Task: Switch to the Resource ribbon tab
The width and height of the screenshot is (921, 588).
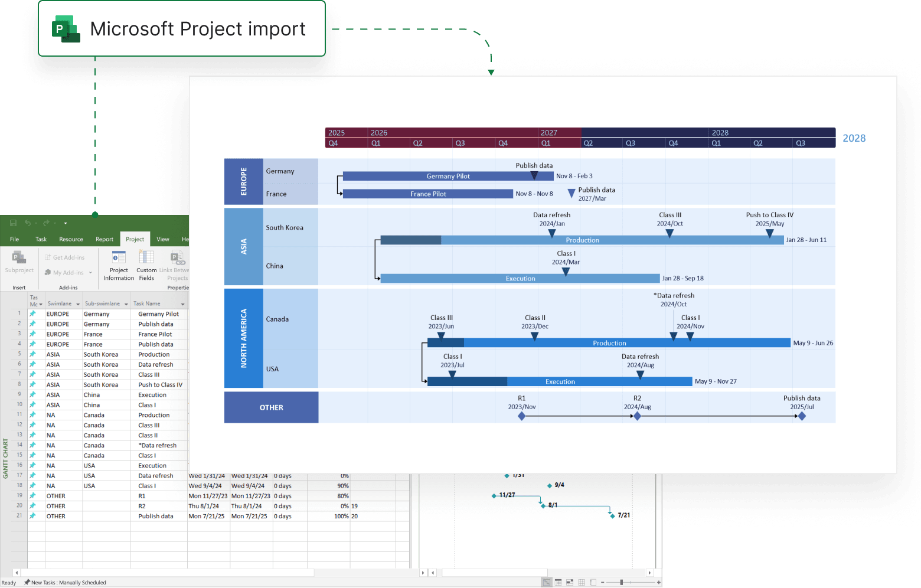Action: point(71,239)
